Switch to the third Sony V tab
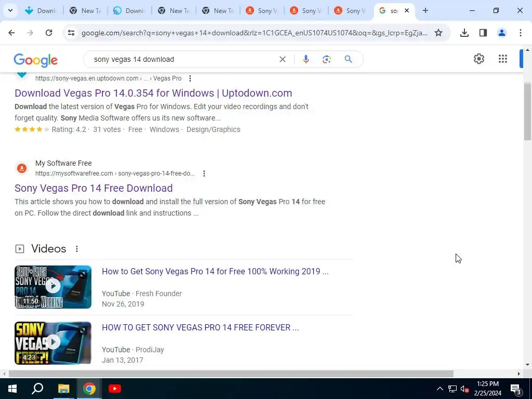The width and height of the screenshot is (532, 399). click(350, 10)
